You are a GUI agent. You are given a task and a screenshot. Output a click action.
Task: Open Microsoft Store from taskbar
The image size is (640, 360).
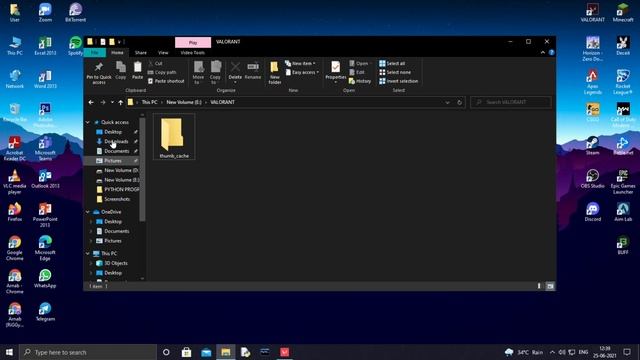click(x=187, y=352)
